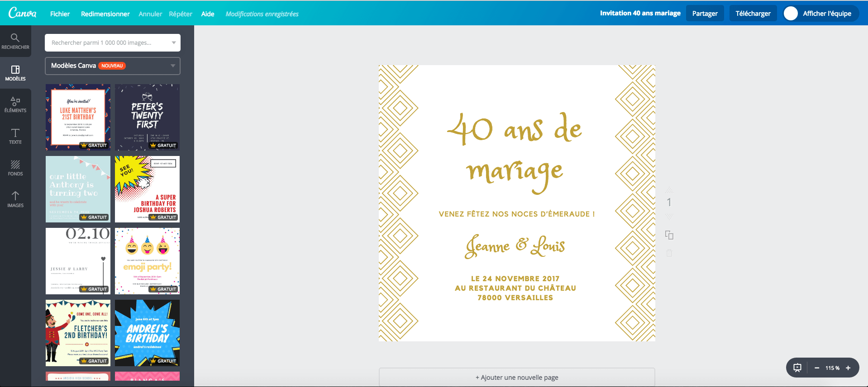Click the team avatar circle
This screenshot has height=387, width=868.
pos(791,14)
